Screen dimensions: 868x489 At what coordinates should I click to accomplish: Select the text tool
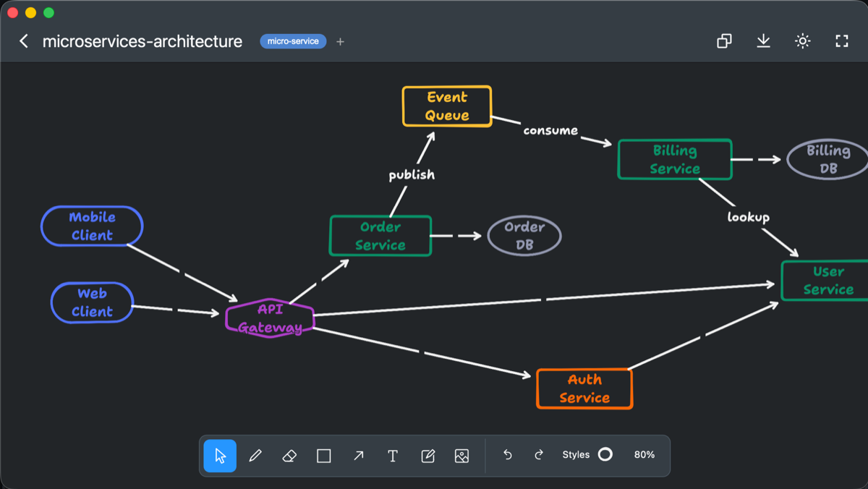(393, 456)
